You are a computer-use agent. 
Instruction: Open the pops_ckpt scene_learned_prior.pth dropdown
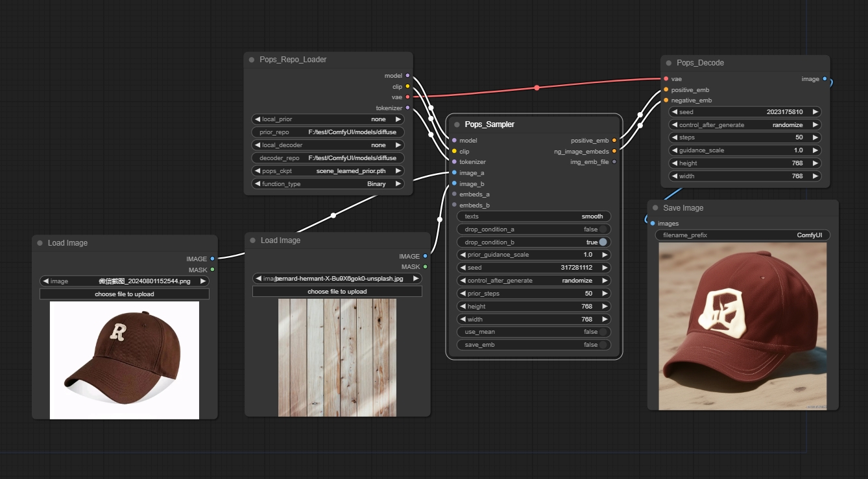click(x=328, y=171)
